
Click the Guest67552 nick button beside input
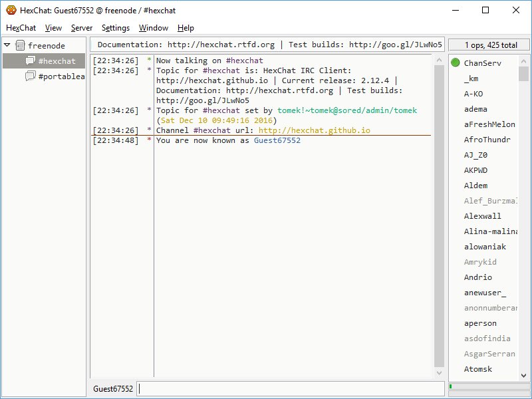point(113,388)
